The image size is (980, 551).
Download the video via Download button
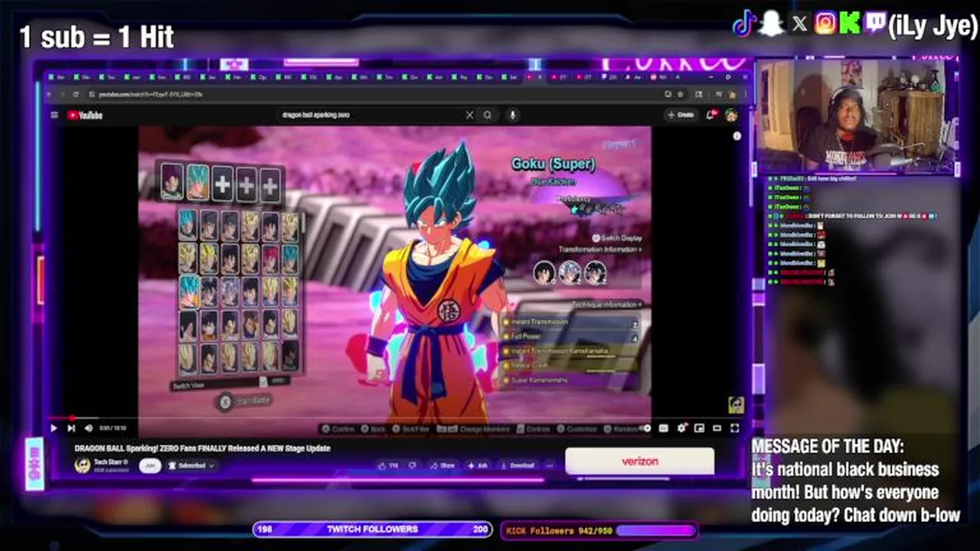pyautogui.click(x=517, y=465)
